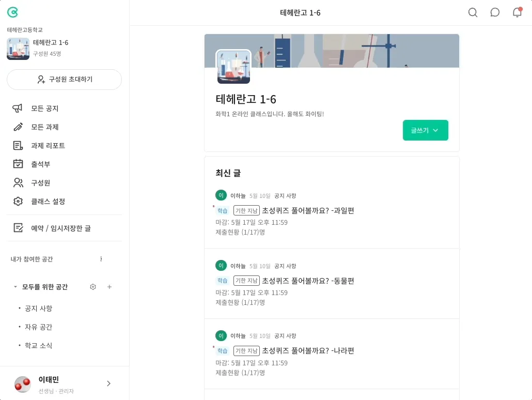Collapse the 모두를 위한 공간 section
Viewport: 532px width, 400px height.
[15, 287]
